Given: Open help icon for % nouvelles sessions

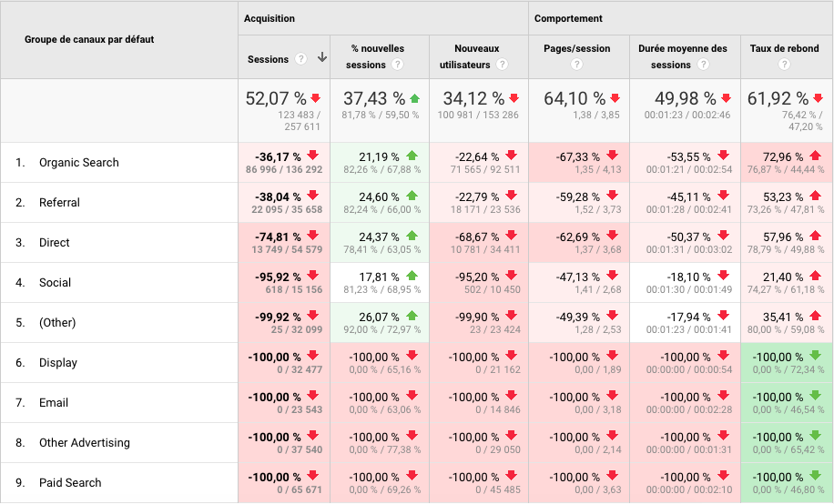Looking at the screenshot, I should tap(397, 66).
